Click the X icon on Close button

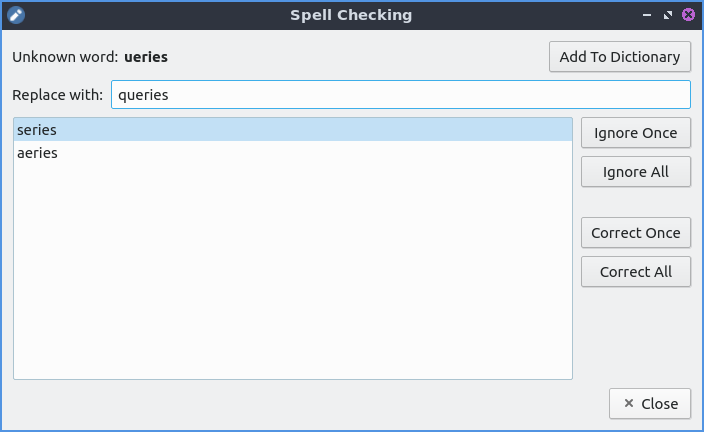tap(628, 403)
